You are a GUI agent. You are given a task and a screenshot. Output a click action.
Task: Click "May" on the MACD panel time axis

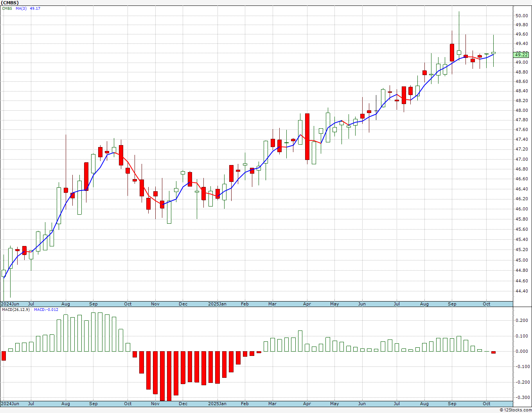tap(334, 404)
